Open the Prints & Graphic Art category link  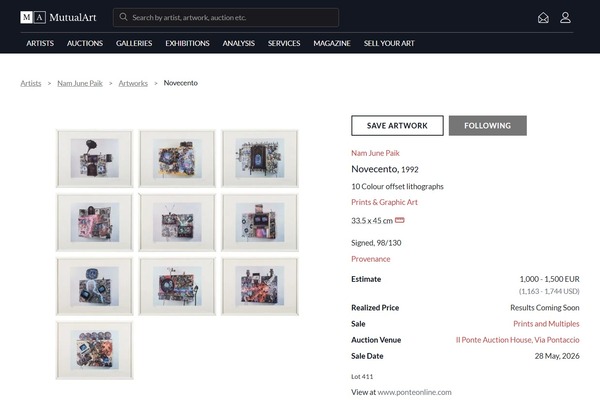click(384, 202)
